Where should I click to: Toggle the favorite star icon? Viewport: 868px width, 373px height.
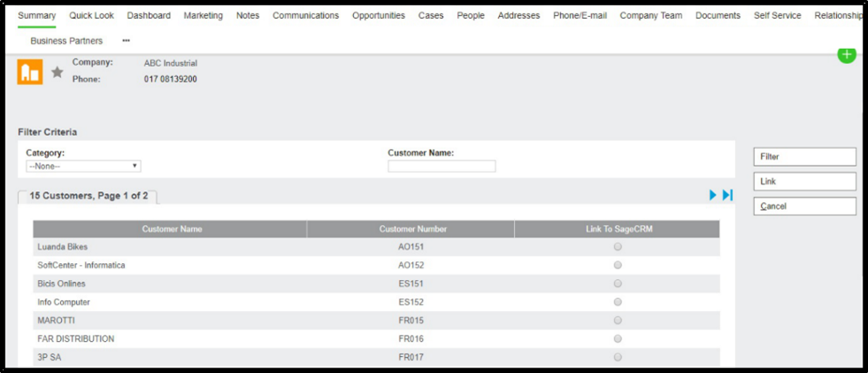pos(58,72)
